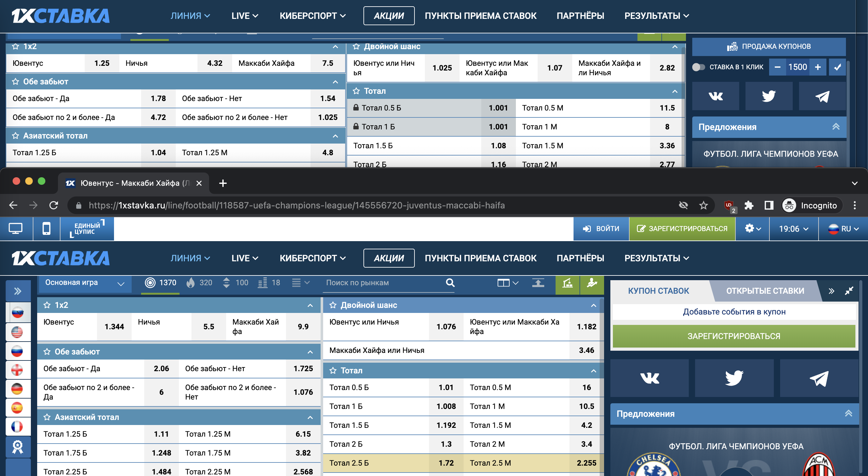Star the 'Двойной шанс' market in lower window
Viewport: 868px width, 476px height.
coord(333,305)
